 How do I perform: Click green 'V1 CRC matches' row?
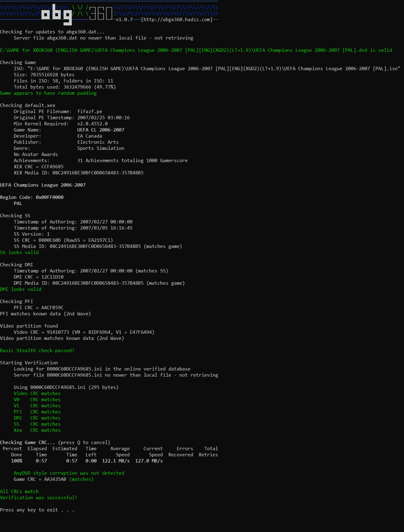[37, 406]
